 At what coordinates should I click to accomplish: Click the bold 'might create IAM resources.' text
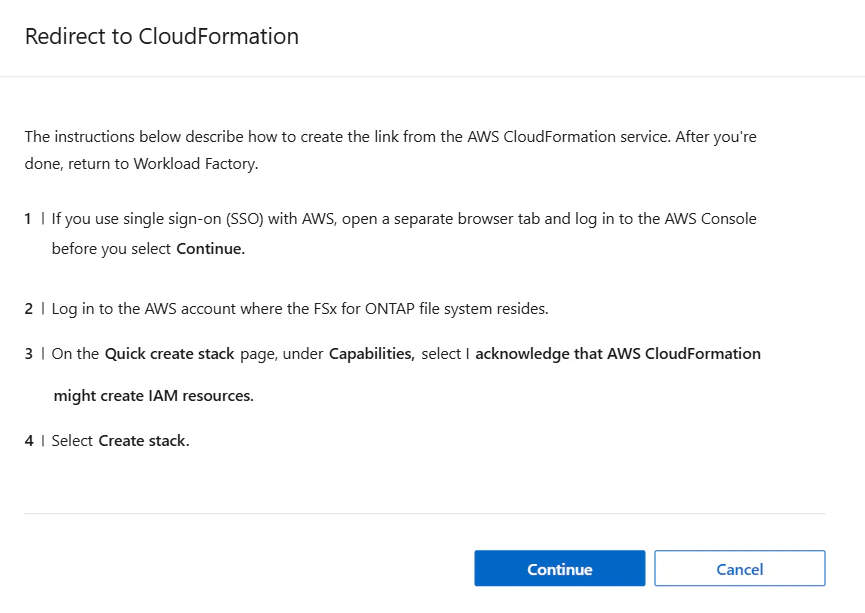point(153,396)
